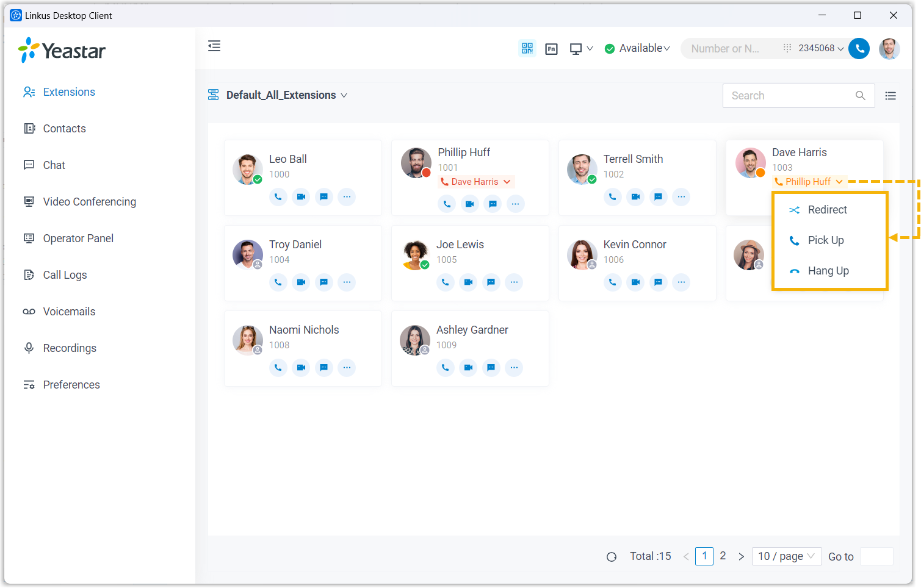The image size is (921, 588).
Task: Start video call with Phillip Huff
Action: pyautogui.click(x=469, y=204)
